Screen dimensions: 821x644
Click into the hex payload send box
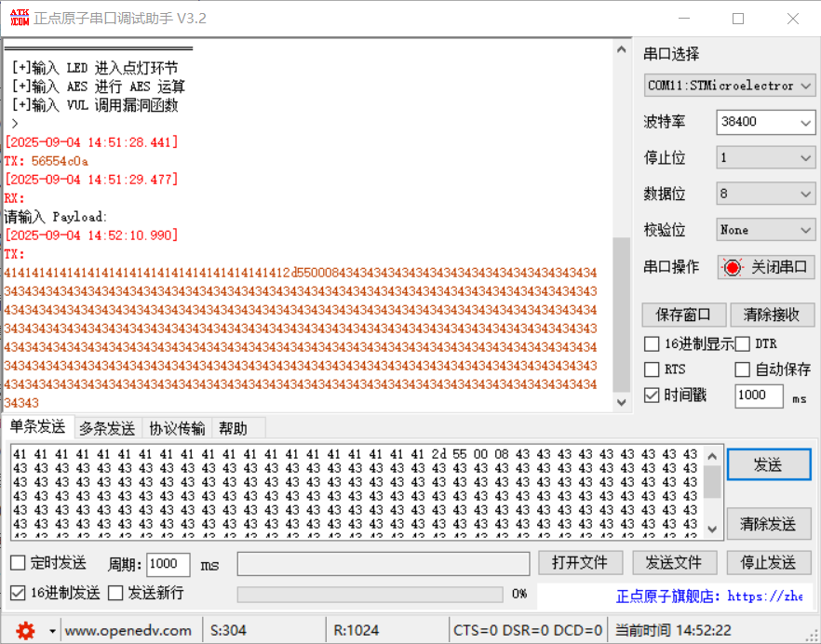point(356,491)
